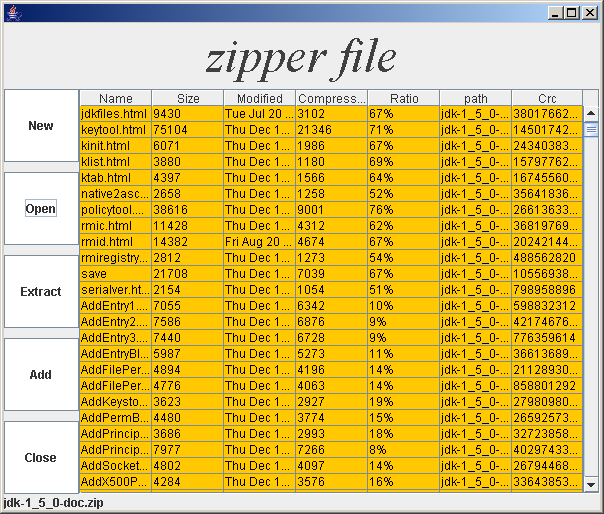Screen dimensions: 604x514
Task: Click the Modified column header
Action: pos(259,98)
